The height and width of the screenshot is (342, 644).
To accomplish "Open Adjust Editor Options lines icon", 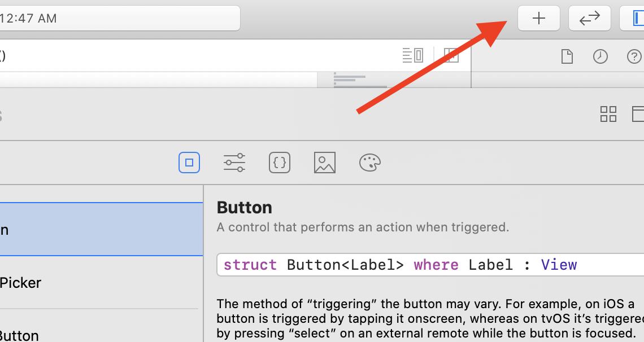I will tap(413, 55).
